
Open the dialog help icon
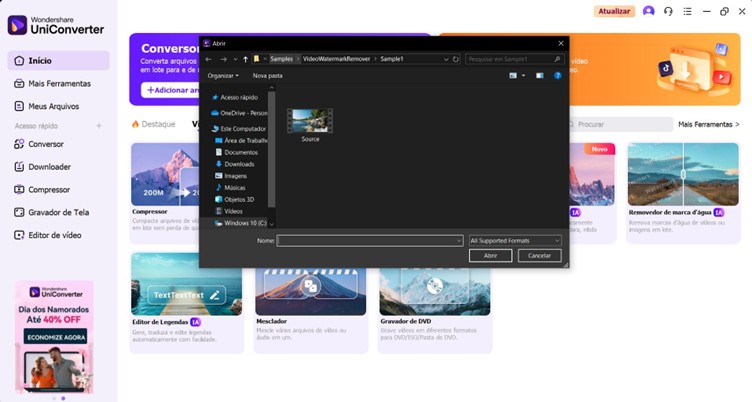pyautogui.click(x=557, y=76)
